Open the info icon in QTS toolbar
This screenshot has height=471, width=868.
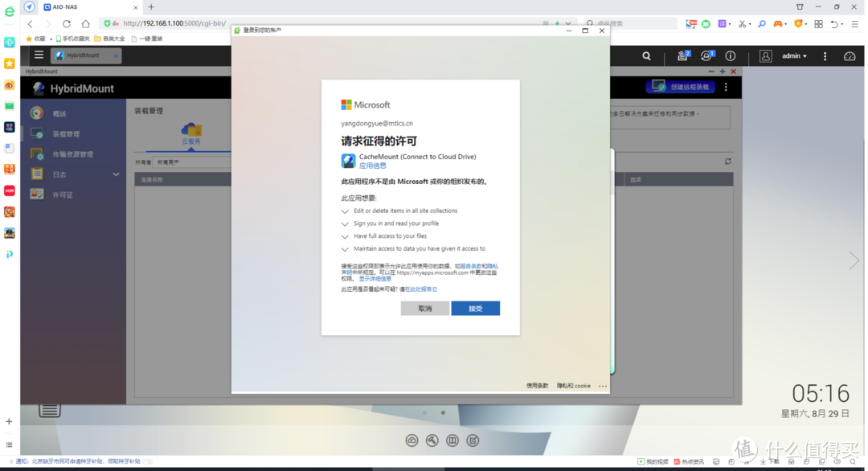click(730, 56)
